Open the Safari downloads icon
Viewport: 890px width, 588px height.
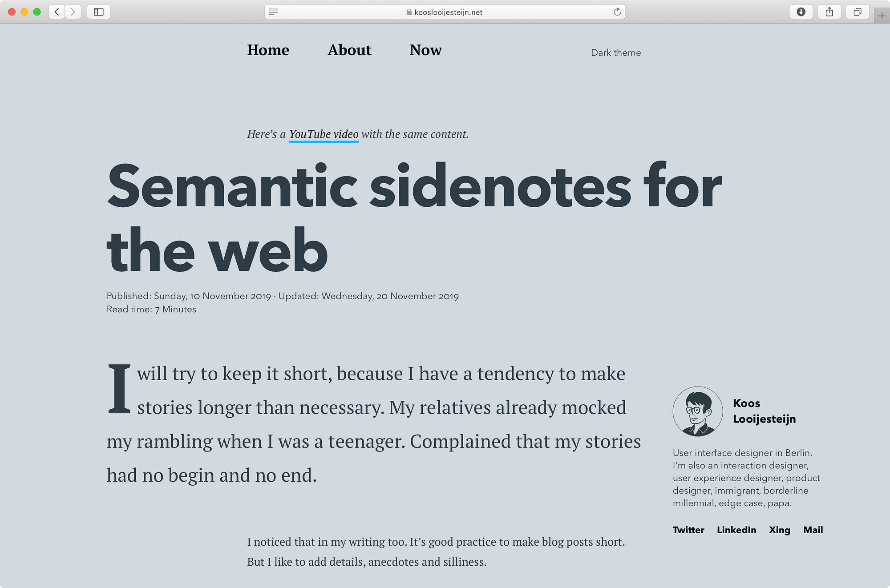pyautogui.click(x=801, y=12)
